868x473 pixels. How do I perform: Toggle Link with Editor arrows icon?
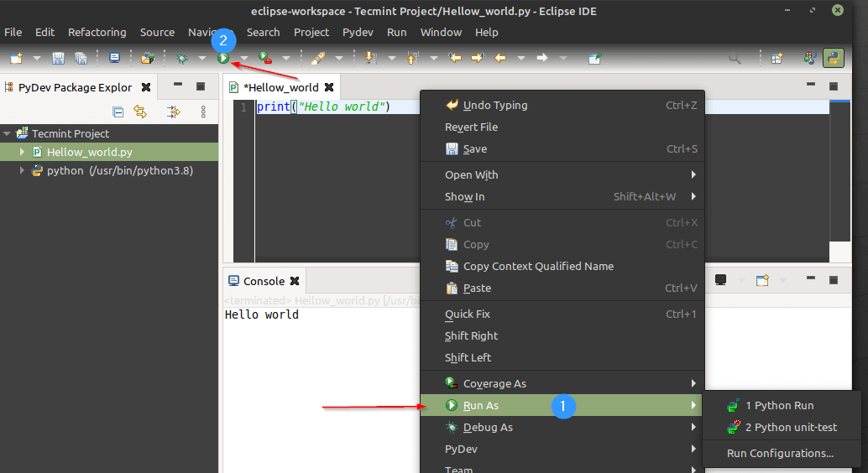140,112
